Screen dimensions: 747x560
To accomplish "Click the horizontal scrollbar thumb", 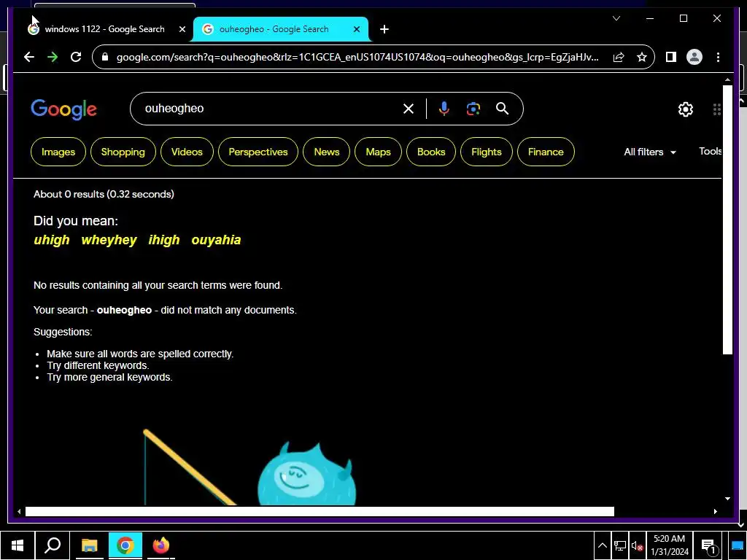I will click(x=320, y=511).
